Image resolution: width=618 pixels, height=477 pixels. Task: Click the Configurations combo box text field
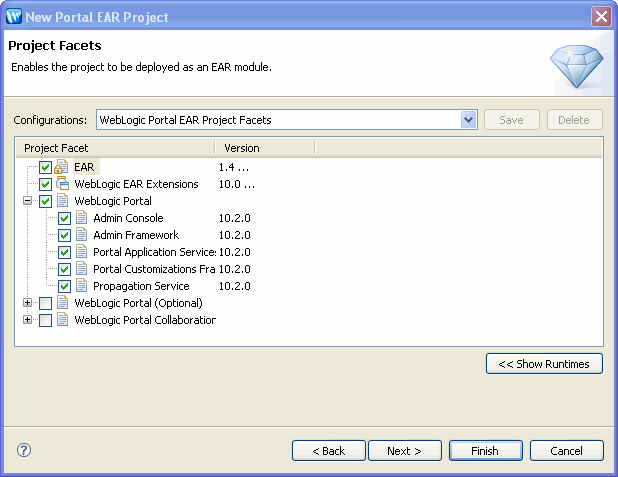coord(279,119)
